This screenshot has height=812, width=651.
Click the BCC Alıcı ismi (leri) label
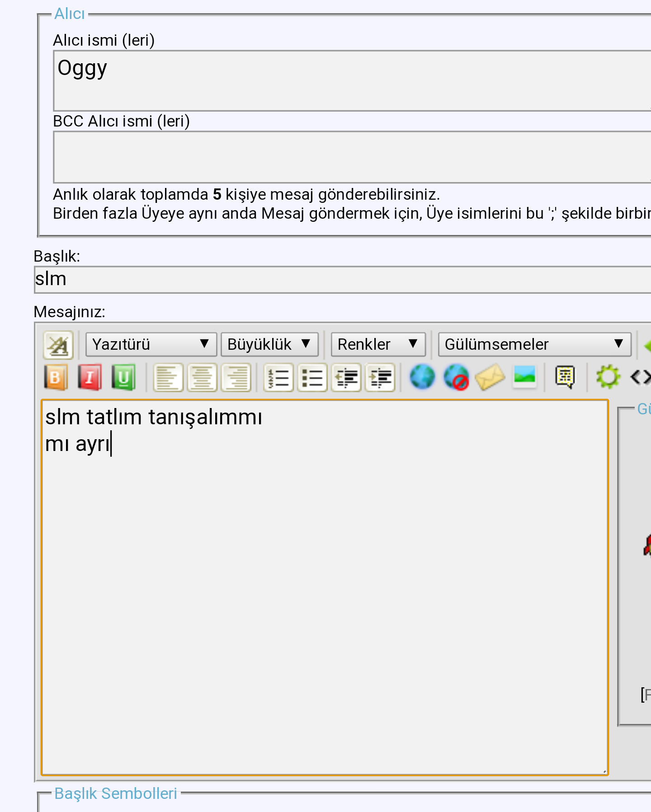click(x=121, y=121)
